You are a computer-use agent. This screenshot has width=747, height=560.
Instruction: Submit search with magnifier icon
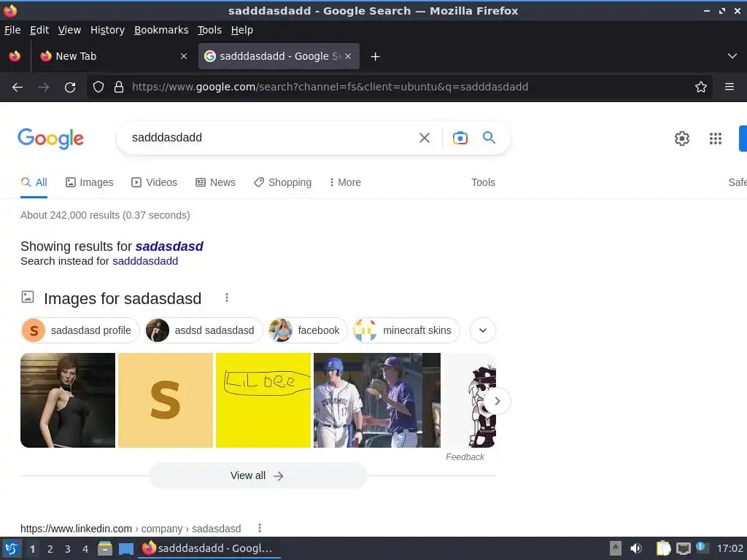pos(489,138)
